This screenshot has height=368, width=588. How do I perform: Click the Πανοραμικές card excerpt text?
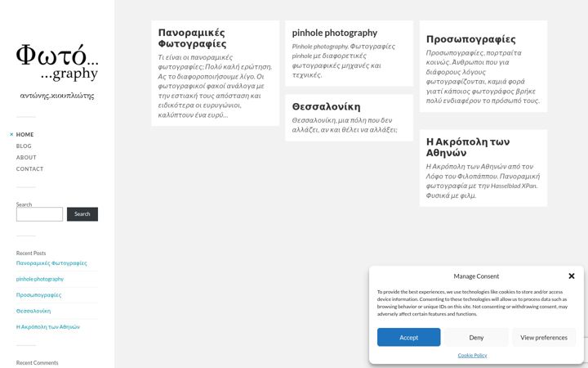tap(215, 86)
